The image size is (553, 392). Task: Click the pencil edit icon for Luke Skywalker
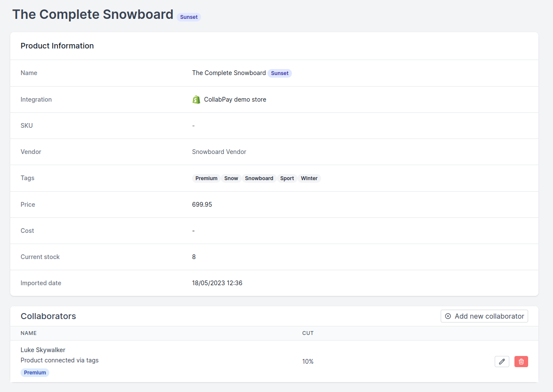click(x=502, y=362)
